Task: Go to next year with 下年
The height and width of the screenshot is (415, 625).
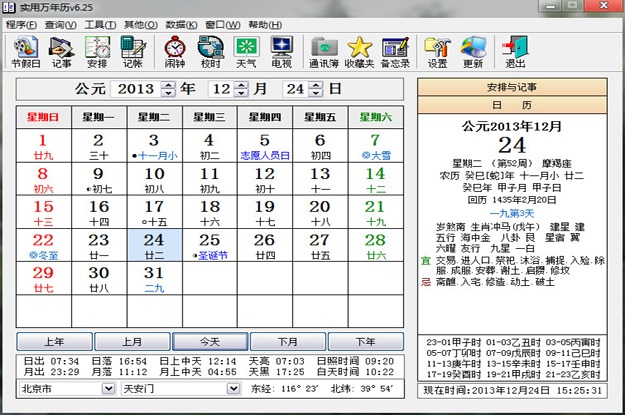Action: (366, 342)
